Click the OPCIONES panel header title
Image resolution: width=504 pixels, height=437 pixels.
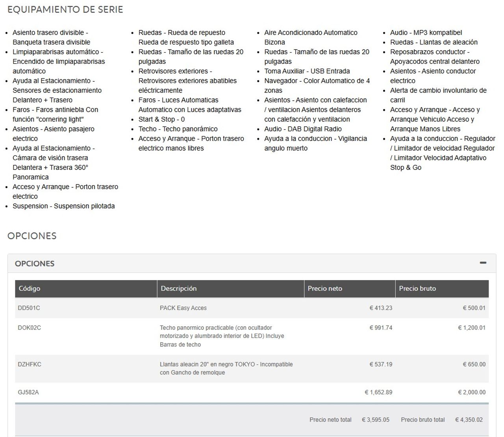[x=35, y=264]
